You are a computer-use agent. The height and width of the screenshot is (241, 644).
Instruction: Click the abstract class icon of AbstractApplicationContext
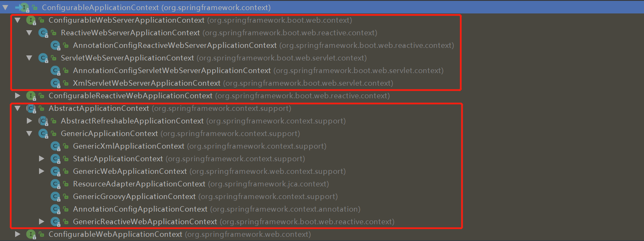[x=31, y=108]
